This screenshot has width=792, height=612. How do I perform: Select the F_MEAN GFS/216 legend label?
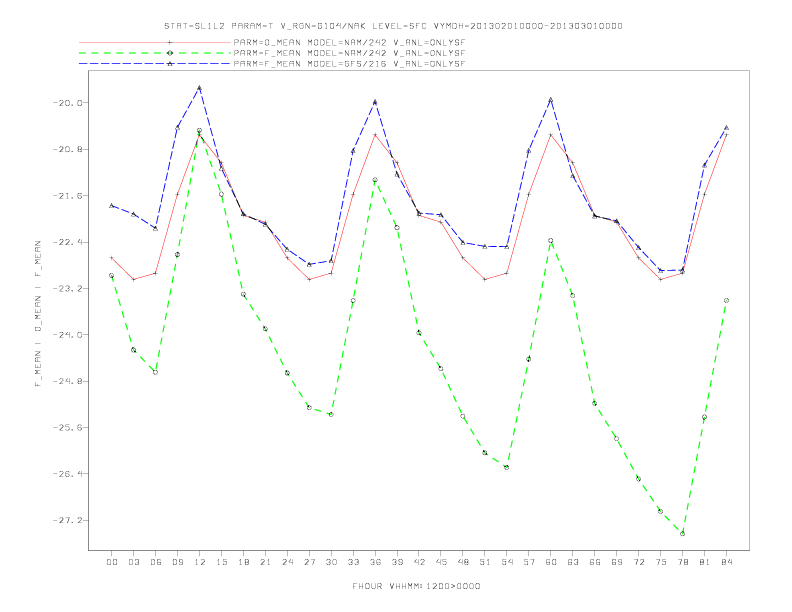(x=349, y=64)
